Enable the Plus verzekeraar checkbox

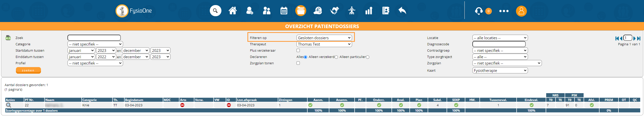pyautogui.click(x=298, y=51)
